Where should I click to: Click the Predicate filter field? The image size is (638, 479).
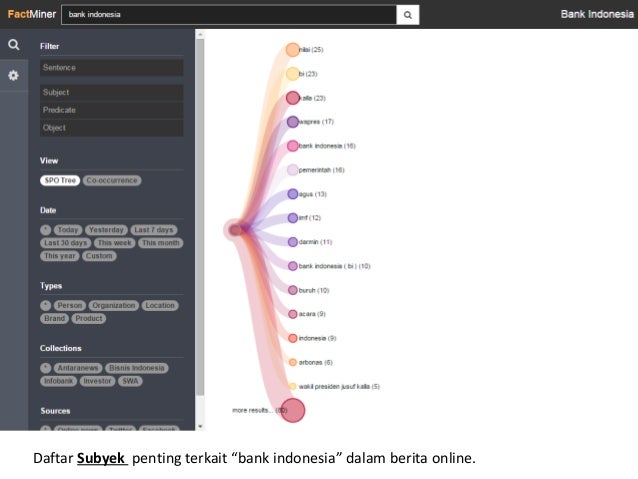111,110
